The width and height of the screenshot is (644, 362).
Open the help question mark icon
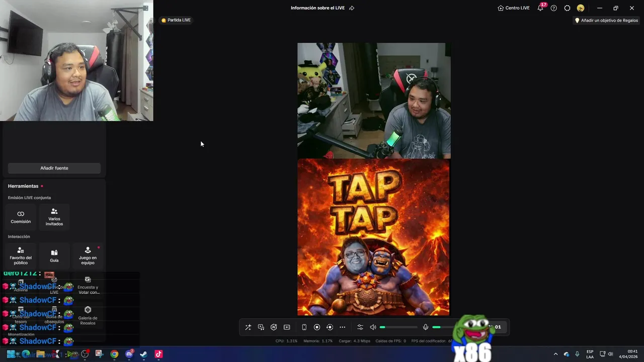(x=554, y=8)
